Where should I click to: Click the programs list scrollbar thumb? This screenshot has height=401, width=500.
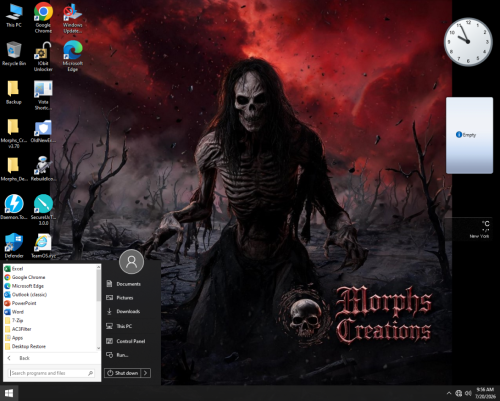(98, 285)
